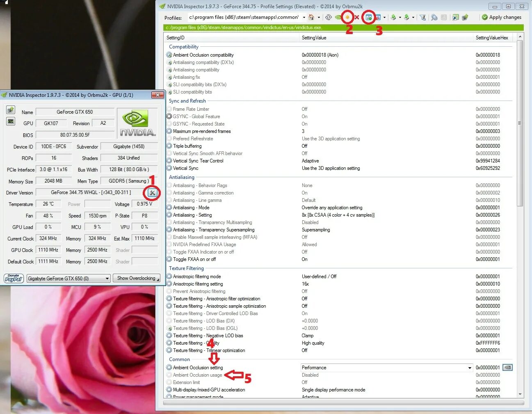Click the grayed grid icon in toolbar
This screenshot has height=414, width=532.
click(x=444, y=17)
